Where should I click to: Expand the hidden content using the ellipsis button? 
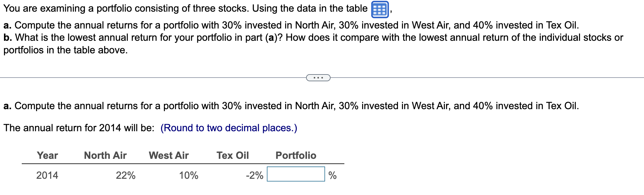tap(319, 78)
